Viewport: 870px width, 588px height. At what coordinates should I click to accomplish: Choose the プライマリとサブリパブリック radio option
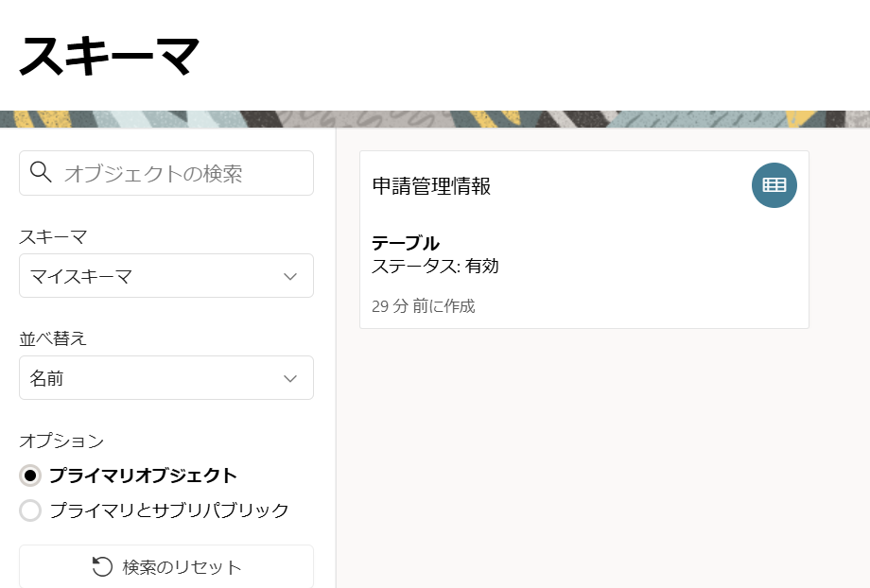point(31,510)
